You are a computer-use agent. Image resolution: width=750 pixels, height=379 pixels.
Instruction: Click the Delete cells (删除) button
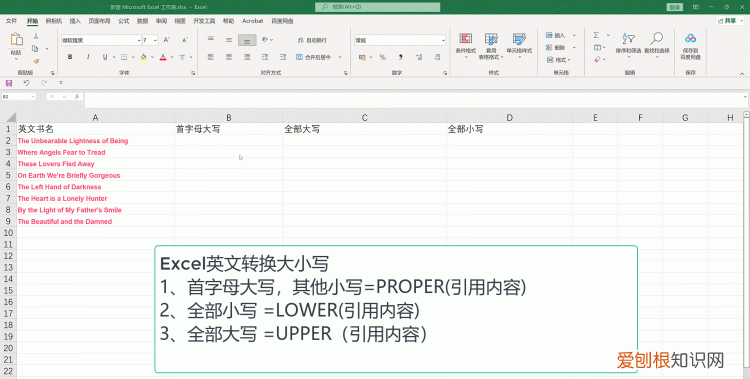coord(556,47)
